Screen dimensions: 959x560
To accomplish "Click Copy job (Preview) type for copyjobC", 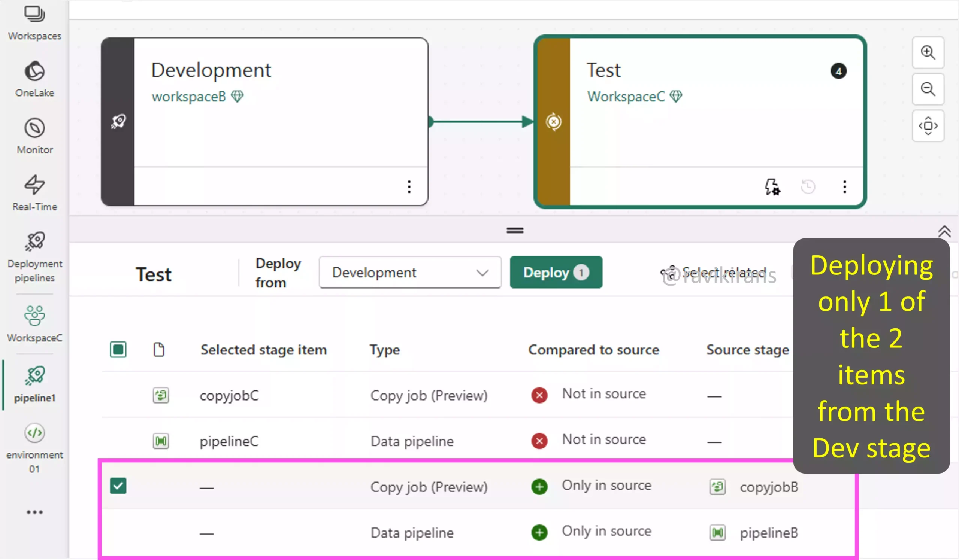I will pyautogui.click(x=429, y=395).
